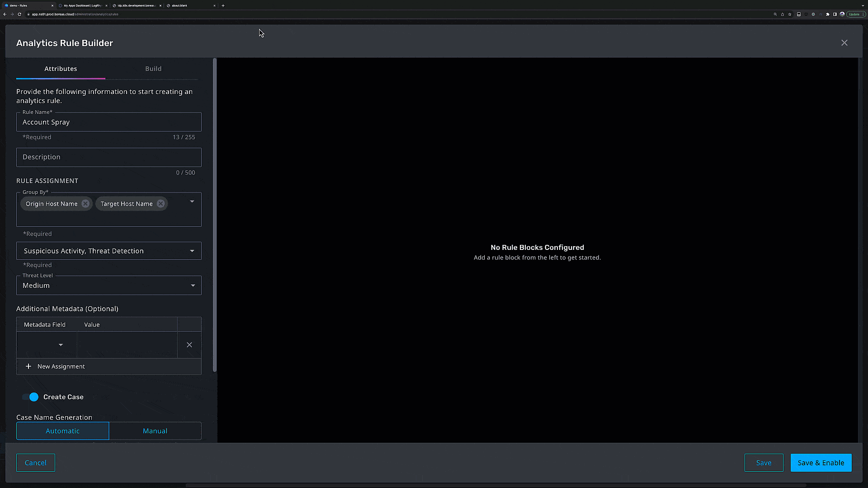Select Manual case name generation
The height and width of the screenshot is (488, 868).
155,431
